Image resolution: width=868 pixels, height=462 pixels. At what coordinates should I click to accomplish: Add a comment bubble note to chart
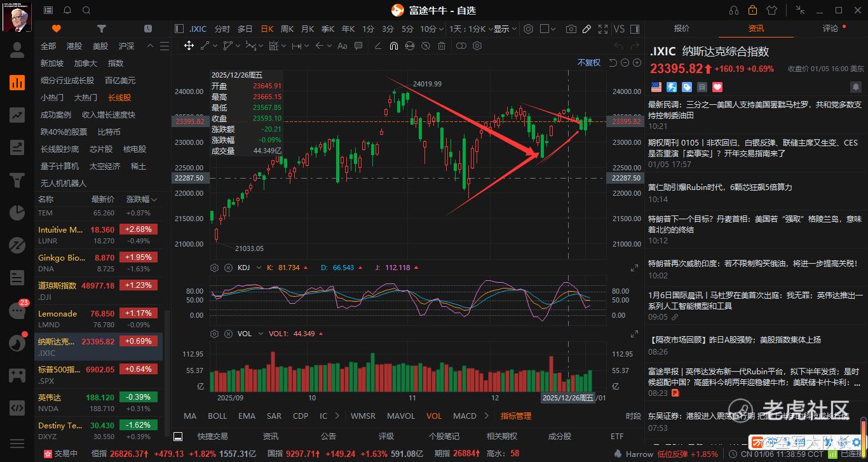pyautogui.click(x=359, y=46)
